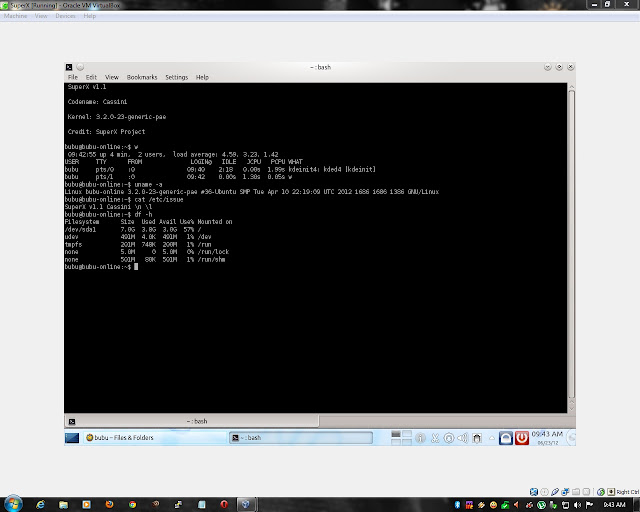Click VirtualBox USB status icon
The image size is (640, 512).
point(555,492)
